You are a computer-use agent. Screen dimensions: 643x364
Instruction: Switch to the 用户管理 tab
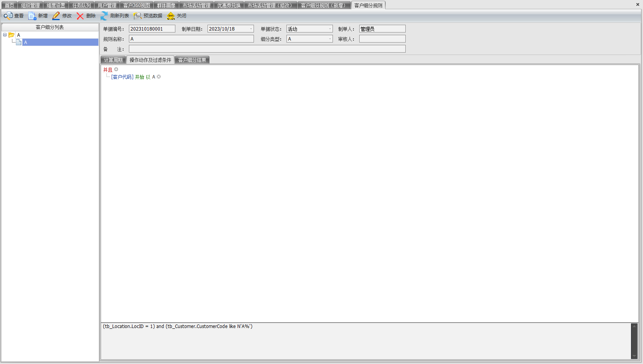(x=107, y=5)
